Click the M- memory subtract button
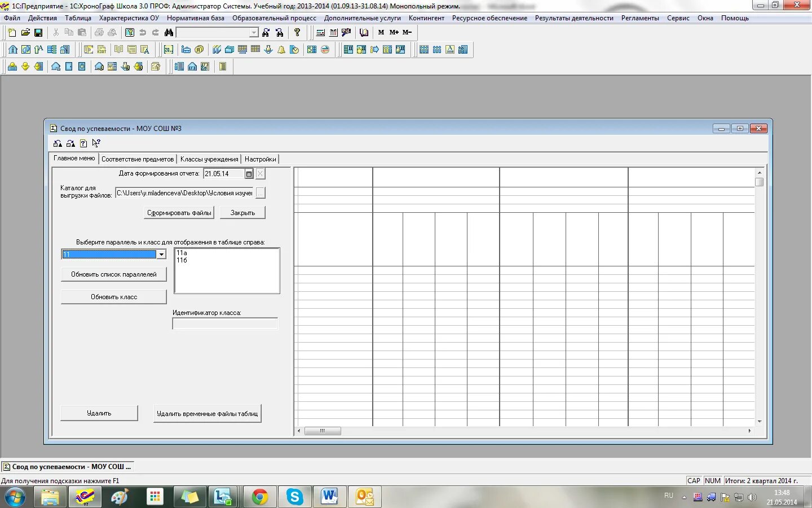The height and width of the screenshot is (508, 812). (x=407, y=32)
